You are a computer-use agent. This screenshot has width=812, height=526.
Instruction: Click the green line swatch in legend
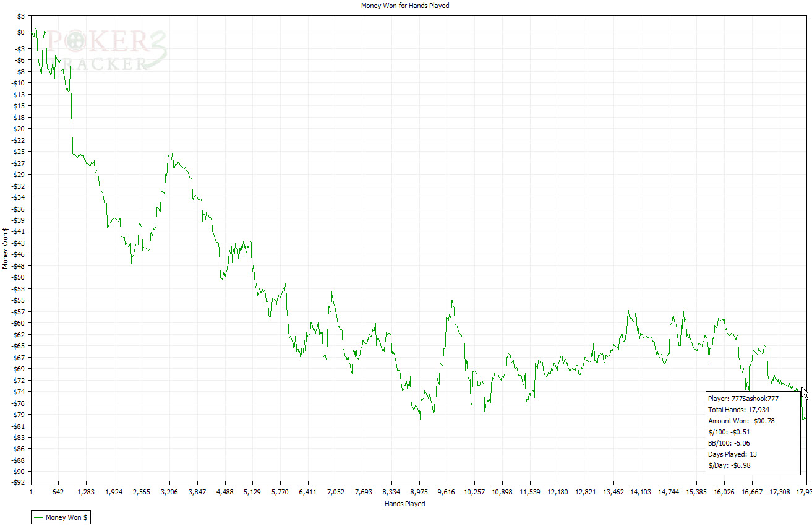38,518
